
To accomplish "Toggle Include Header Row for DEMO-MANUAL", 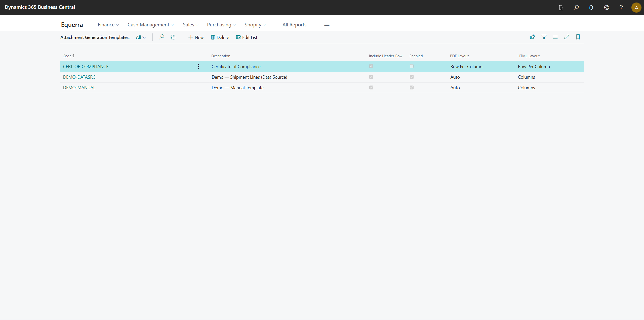I will [371, 87].
